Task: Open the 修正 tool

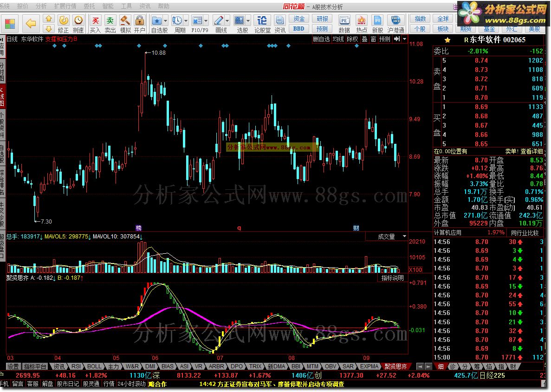Action: (x=64, y=24)
